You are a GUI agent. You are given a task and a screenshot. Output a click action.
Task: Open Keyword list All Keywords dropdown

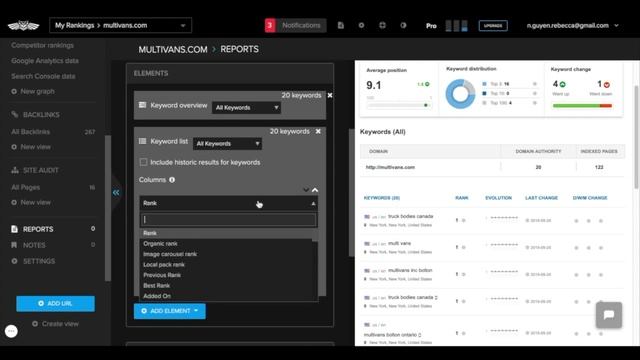tap(227, 144)
